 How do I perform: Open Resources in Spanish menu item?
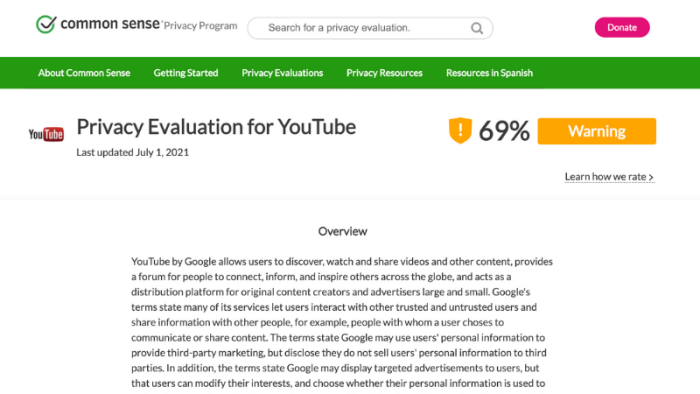(x=489, y=73)
